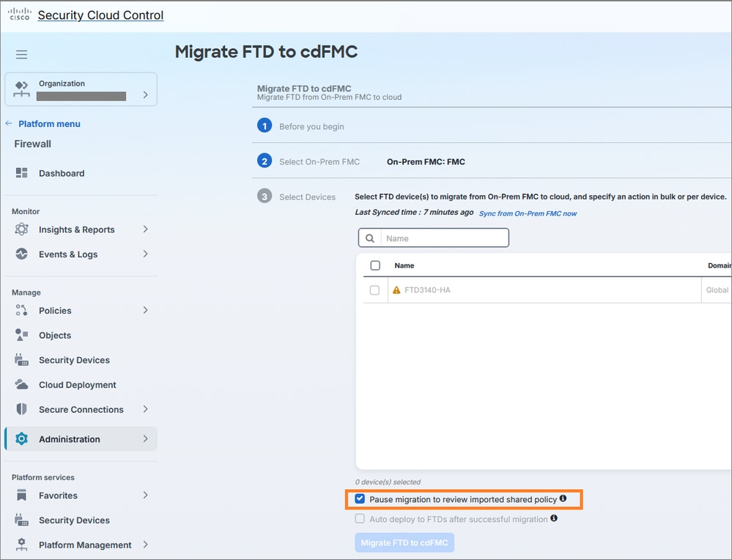Click the Platform Management icon

point(21,544)
